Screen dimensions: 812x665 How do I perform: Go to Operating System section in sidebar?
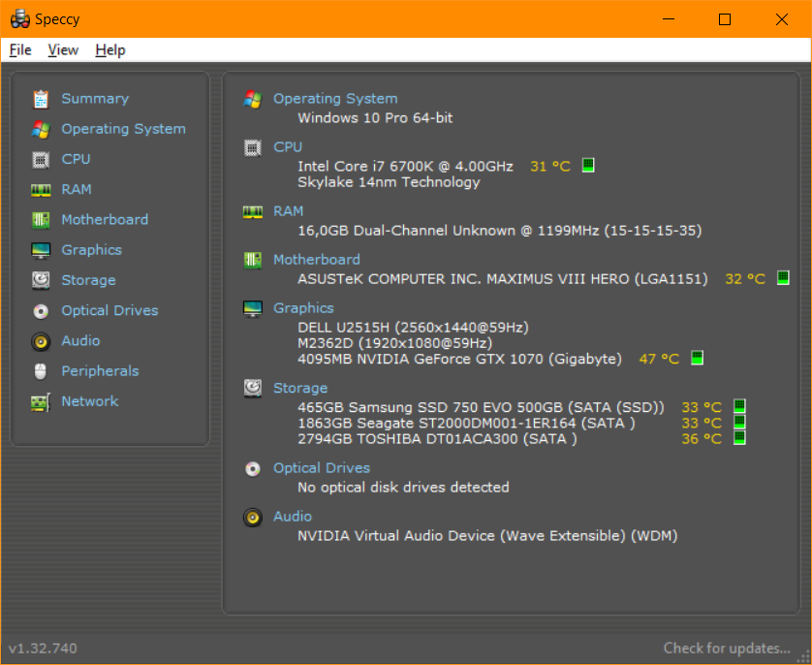coord(124,129)
